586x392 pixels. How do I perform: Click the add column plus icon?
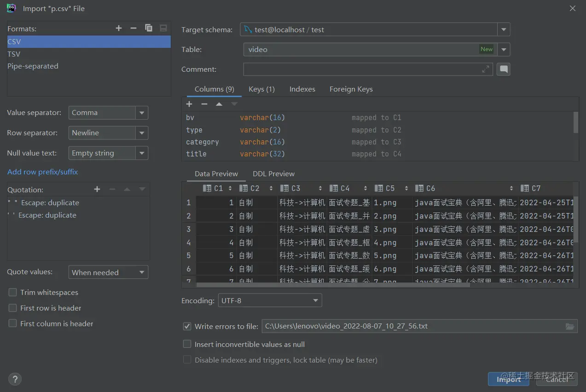[189, 104]
